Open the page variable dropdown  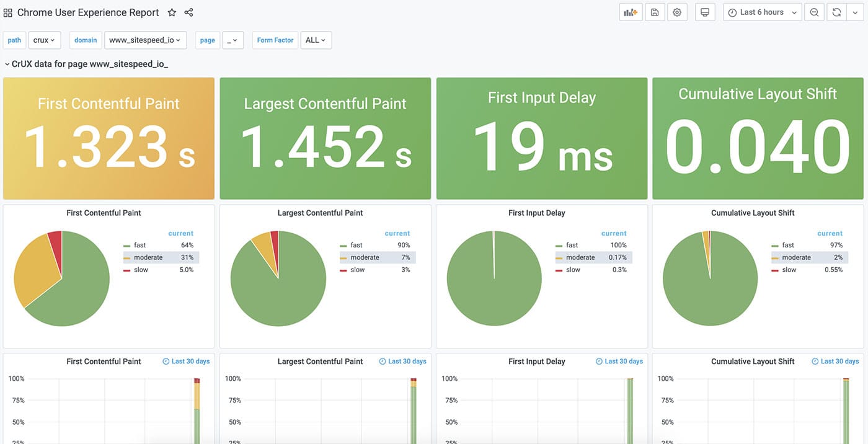pos(232,40)
